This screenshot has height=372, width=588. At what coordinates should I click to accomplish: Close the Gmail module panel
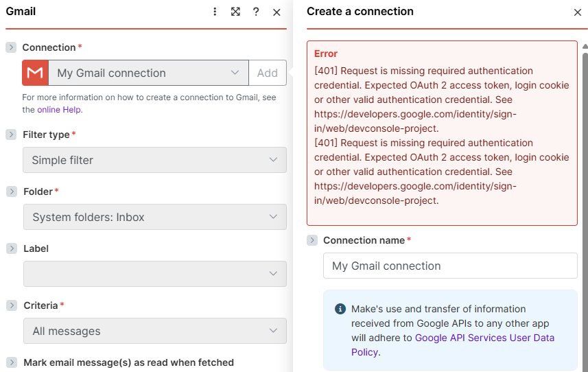coord(277,12)
